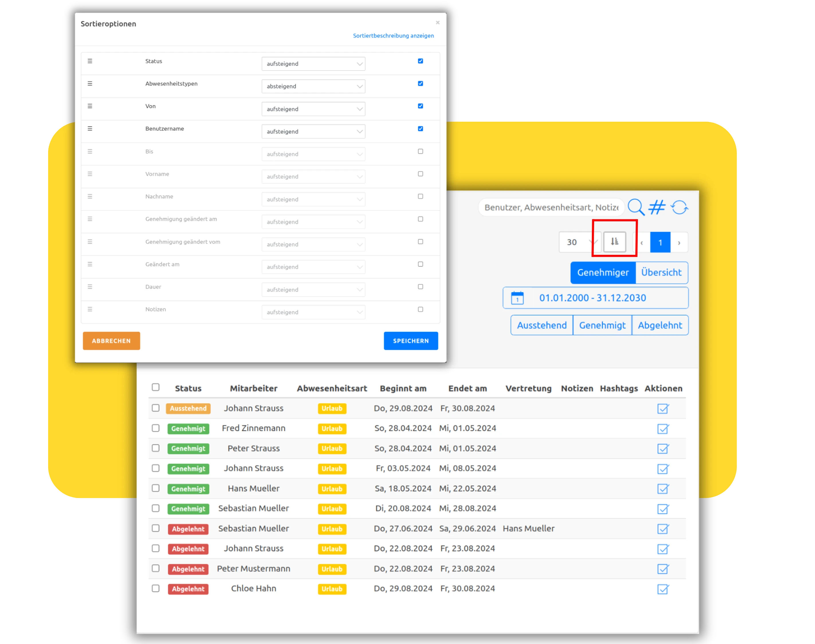815x644 pixels.
Task: Open the Von sort direction dropdown
Action: 313,109
